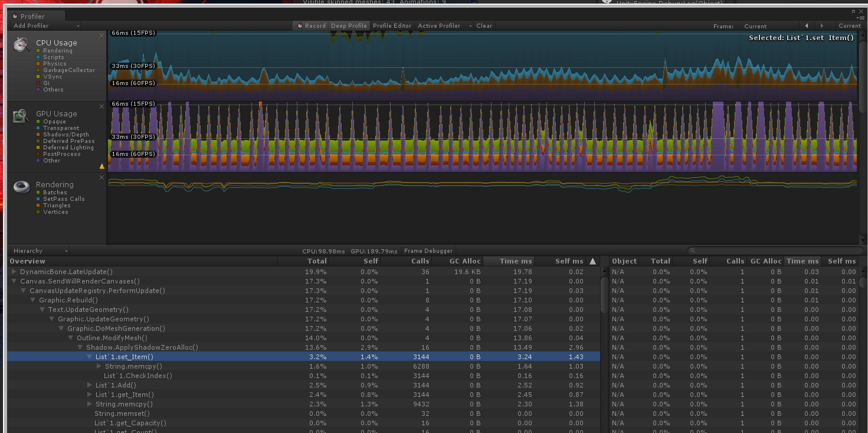Disable Deep Profile mode
Screen dimensions: 868x433
(x=349, y=26)
